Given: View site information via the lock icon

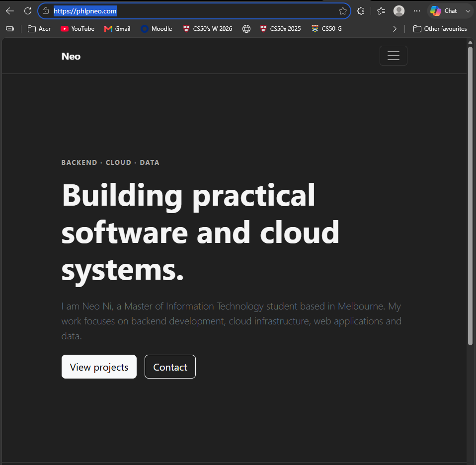Looking at the screenshot, I should tap(46, 11).
